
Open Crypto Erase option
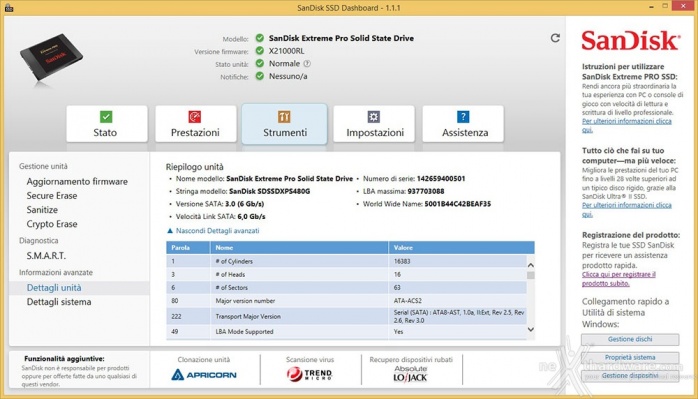pos(52,224)
